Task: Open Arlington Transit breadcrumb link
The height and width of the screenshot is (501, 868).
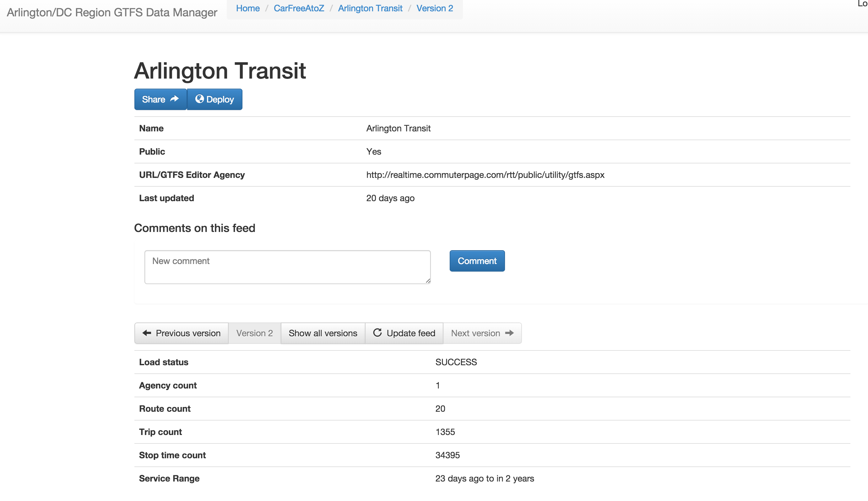Action: [x=370, y=8]
